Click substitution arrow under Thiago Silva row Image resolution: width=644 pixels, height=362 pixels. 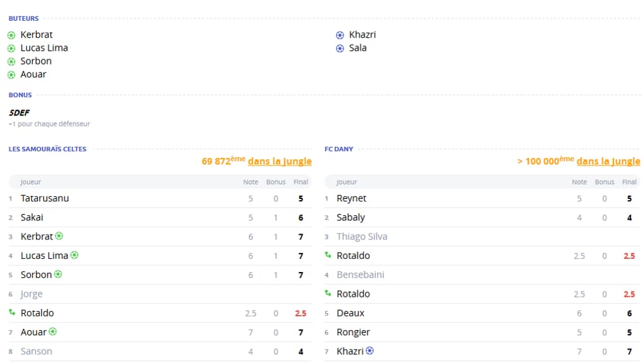pyautogui.click(x=328, y=255)
